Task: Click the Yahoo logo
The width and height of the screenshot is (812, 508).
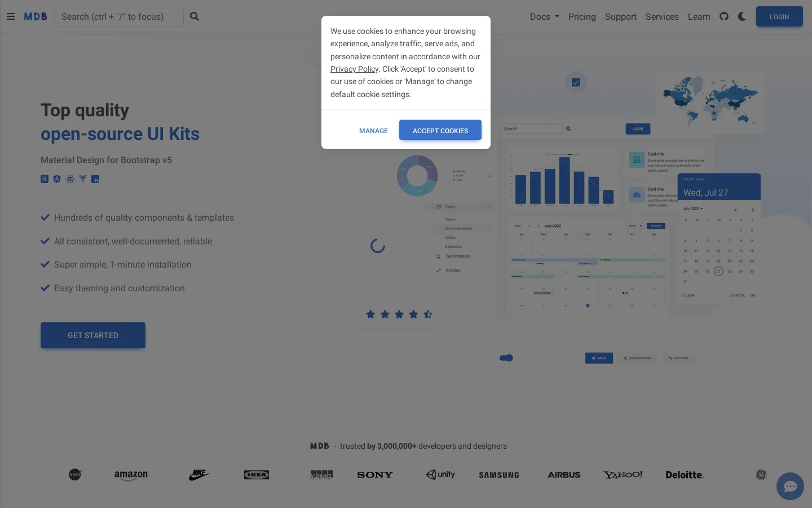Action: click(x=623, y=475)
